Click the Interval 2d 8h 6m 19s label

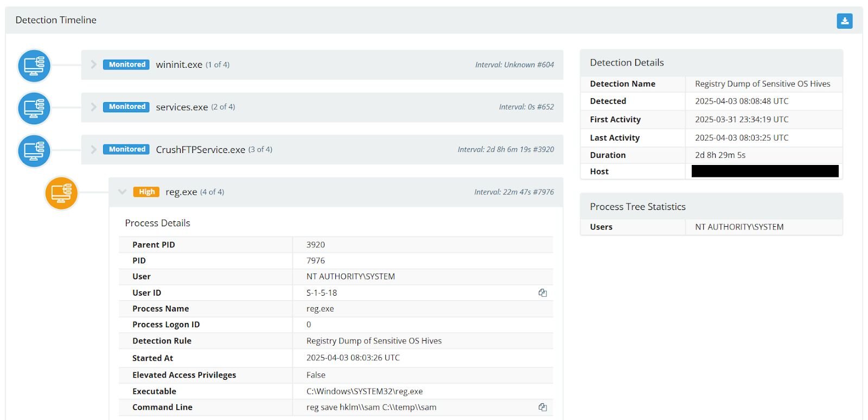tap(505, 150)
